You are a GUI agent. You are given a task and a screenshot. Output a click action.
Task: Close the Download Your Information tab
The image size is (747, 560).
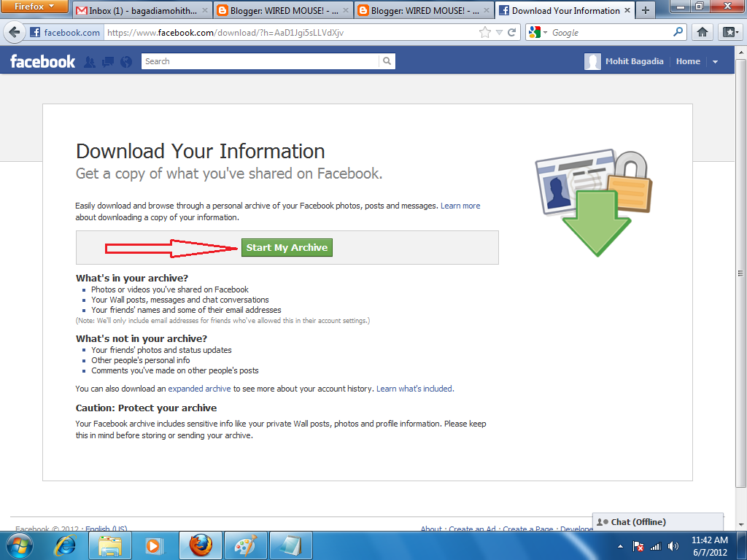coord(627,10)
